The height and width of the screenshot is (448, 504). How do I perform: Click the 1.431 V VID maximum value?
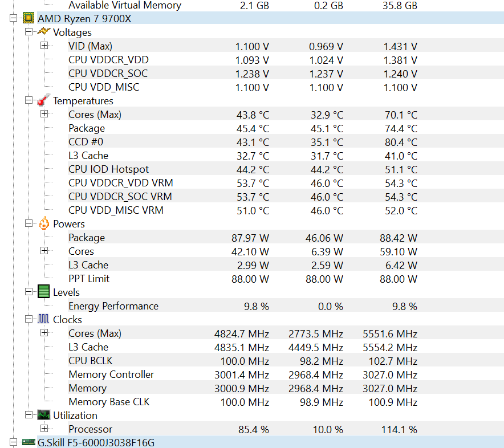pos(400,47)
